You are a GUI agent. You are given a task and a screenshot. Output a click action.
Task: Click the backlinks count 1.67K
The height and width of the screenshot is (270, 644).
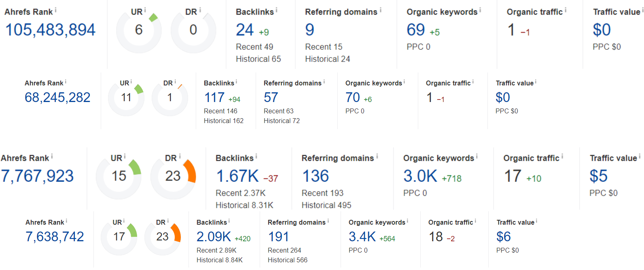click(237, 176)
